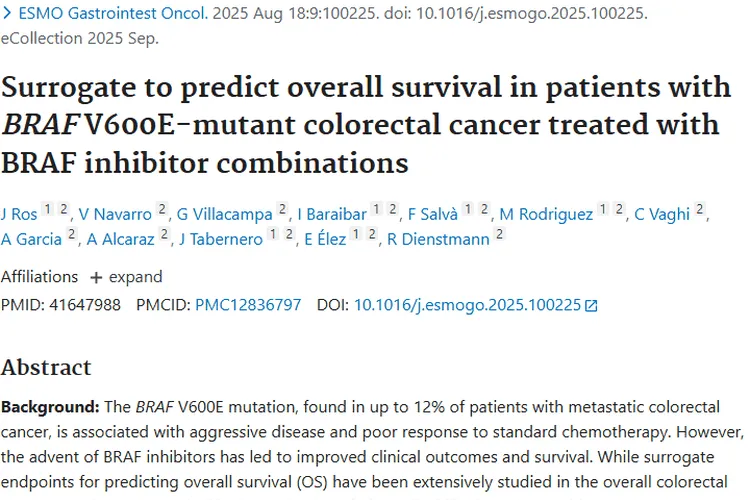Open author J Tabernero link

pos(220,239)
